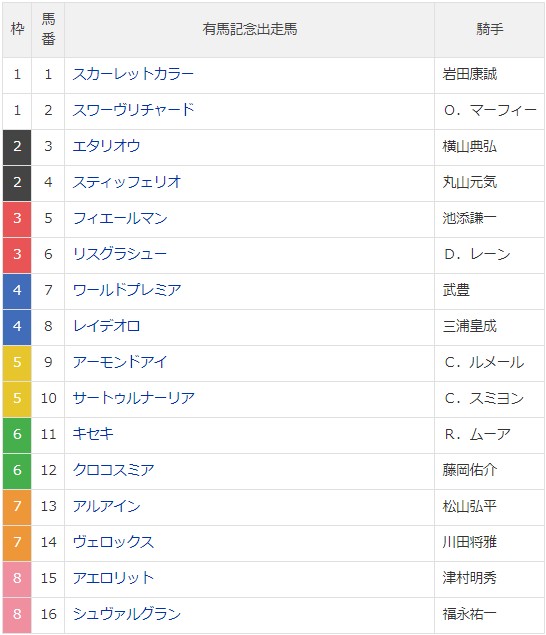
Task: Click the blue bracket 4 cell beside ワールドプレミア
Action: point(17,292)
